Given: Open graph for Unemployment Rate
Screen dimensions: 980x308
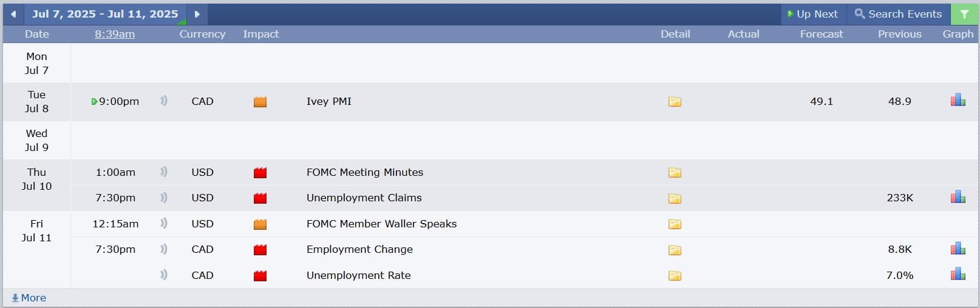Looking at the screenshot, I should (958, 274).
